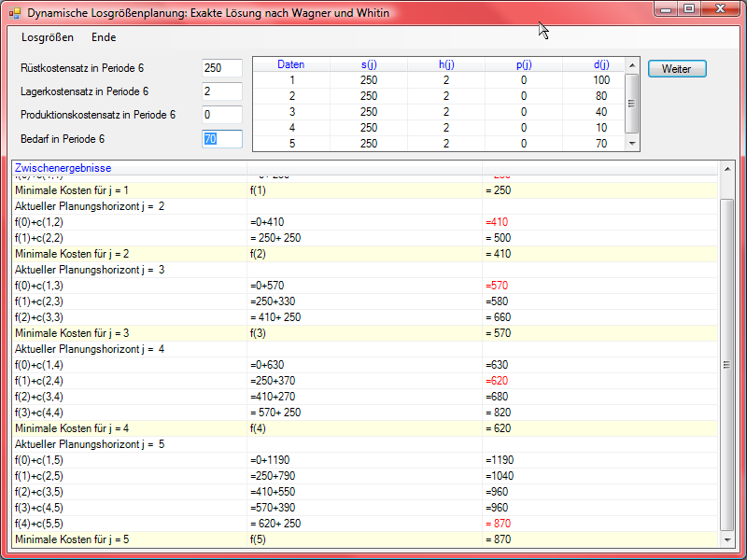Click the results list scrollbar thumb
The height and width of the screenshot is (560, 747).
(726, 364)
